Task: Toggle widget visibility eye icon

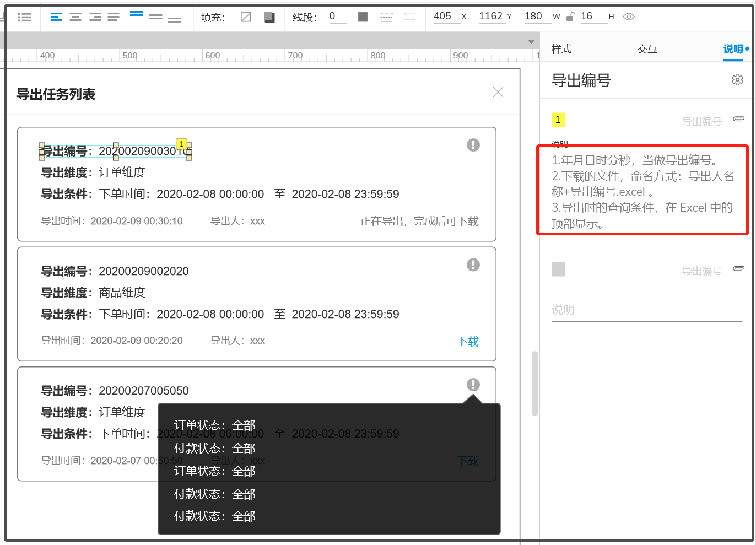Action: 629,17
